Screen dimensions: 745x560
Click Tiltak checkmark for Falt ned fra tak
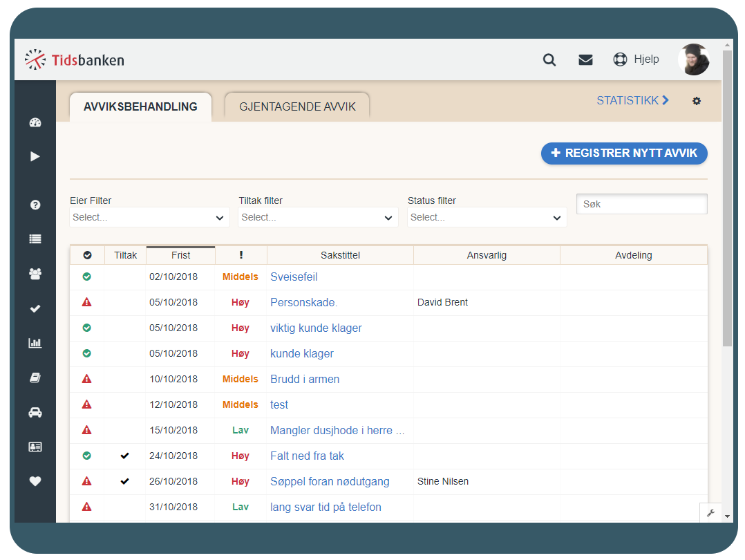(124, 456)
